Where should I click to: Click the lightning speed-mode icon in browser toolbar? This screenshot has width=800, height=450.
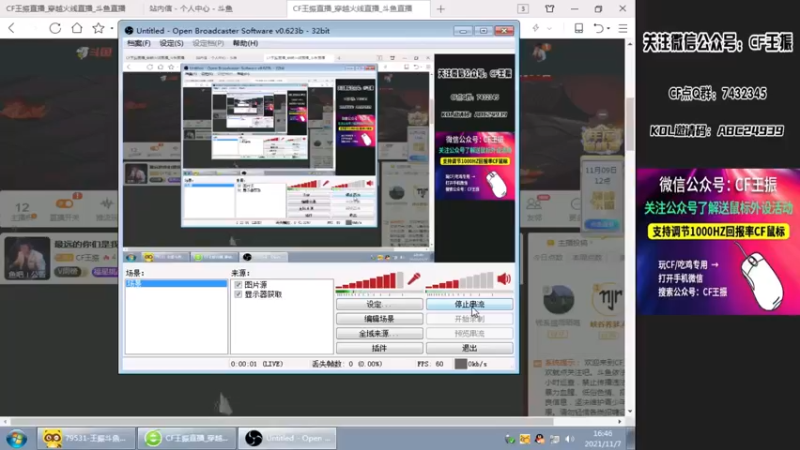(536, 28)
